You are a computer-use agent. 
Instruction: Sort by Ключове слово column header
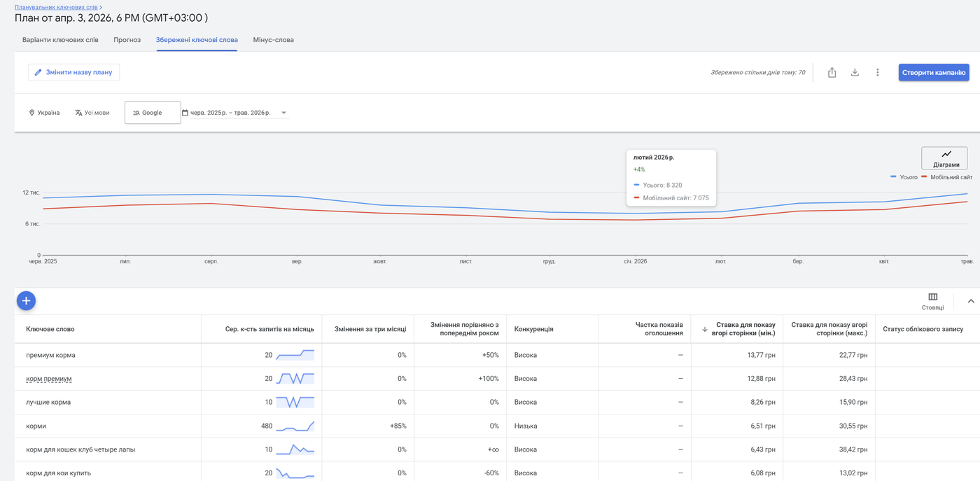pyautogui.click(x=50, y=329)
